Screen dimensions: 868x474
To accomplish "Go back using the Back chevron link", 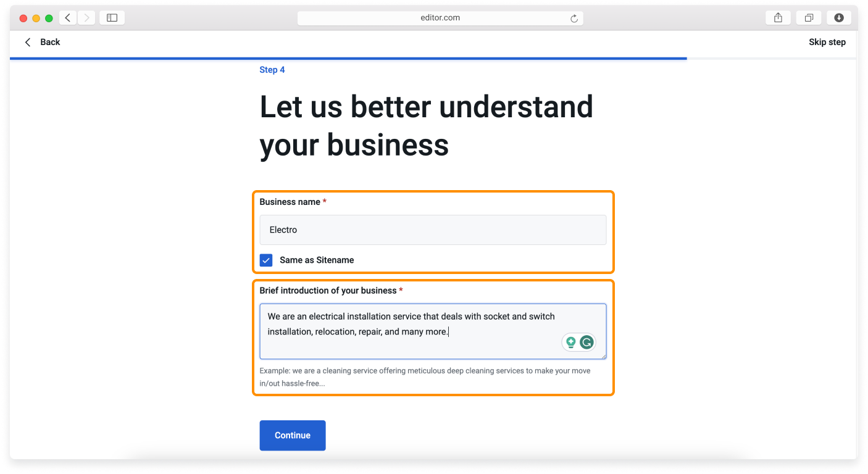I will click(42, 42).
